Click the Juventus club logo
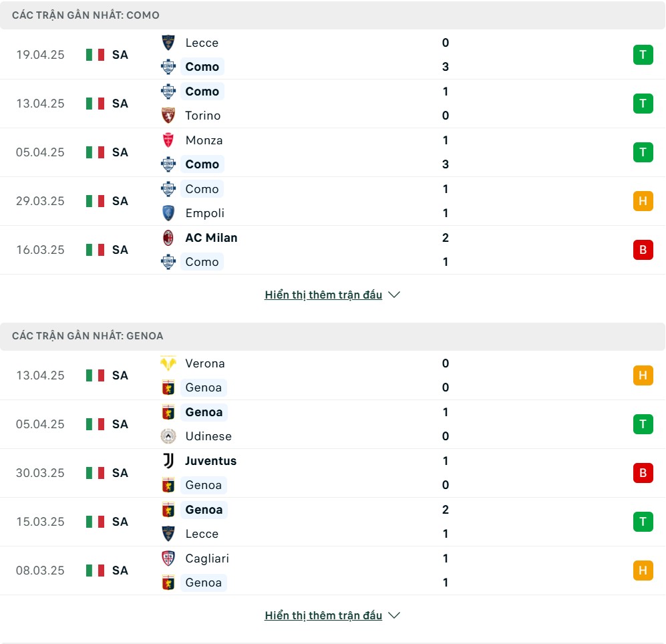This screenshot has height=644, width=666. pos(168,460)
